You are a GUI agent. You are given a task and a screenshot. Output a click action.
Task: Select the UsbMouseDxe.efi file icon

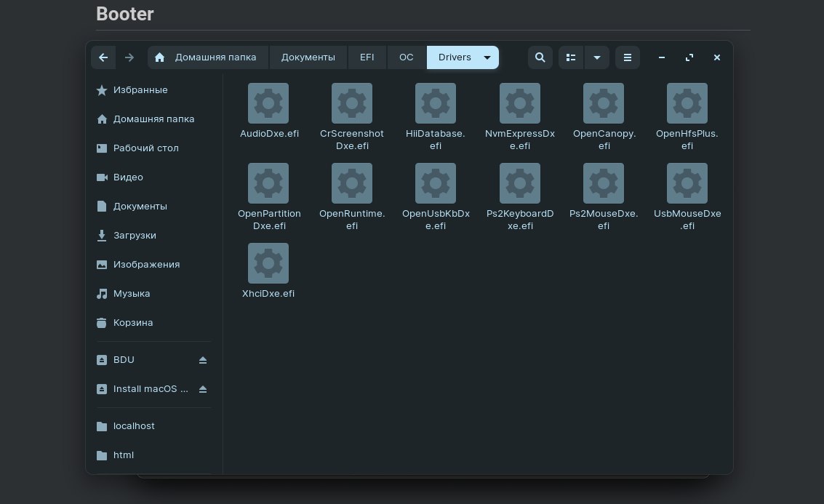687,183
